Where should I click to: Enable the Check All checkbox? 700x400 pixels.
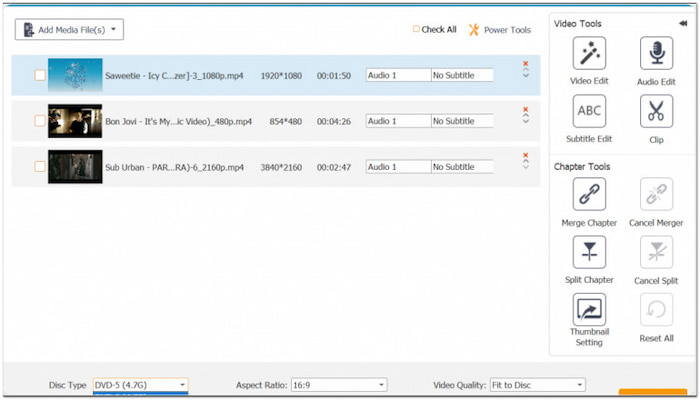click(x=416, y=29)
